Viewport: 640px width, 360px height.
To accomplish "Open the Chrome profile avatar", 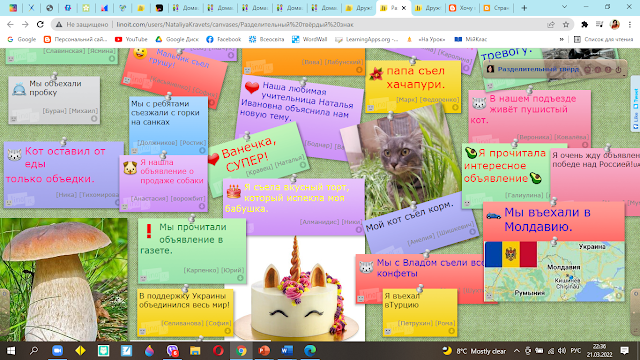I will [x=615, y=24].
